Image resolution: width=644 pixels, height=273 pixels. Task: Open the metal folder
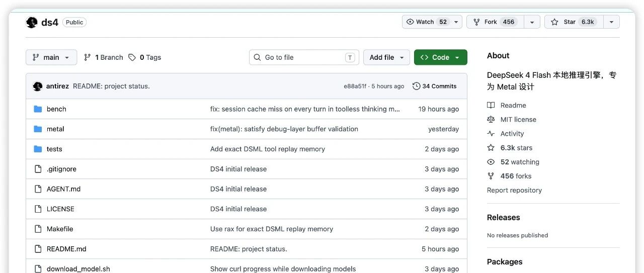tap(55, 129)
